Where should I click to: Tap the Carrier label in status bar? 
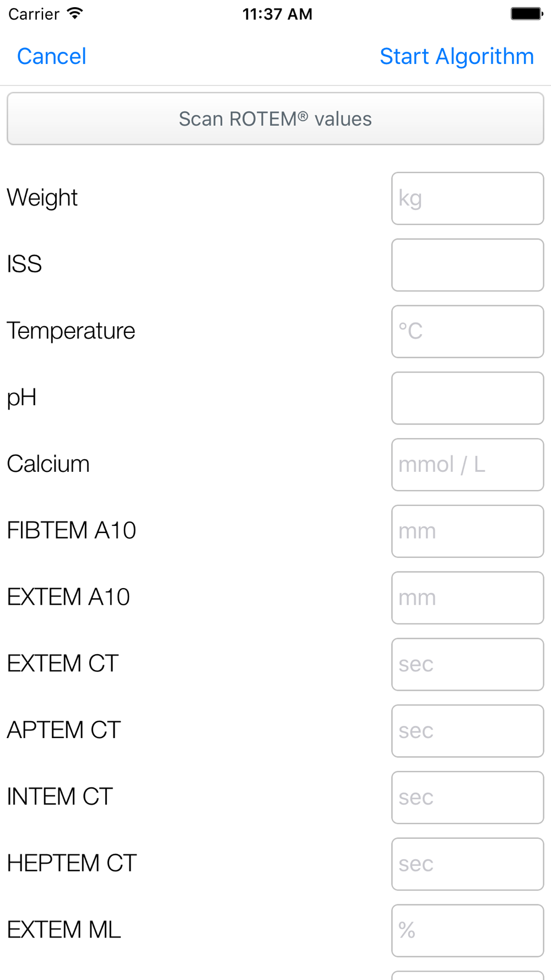click(34, 14)
